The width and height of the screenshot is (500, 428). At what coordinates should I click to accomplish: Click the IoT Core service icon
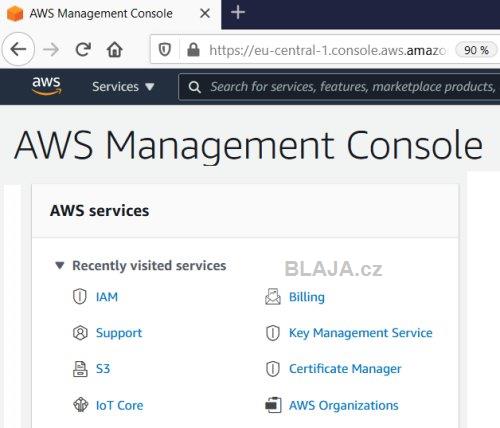[x=80, y=405]
